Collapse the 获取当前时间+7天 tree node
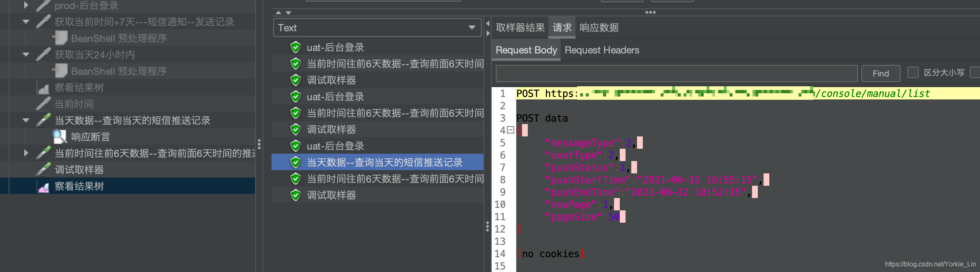 pos(26,21)
